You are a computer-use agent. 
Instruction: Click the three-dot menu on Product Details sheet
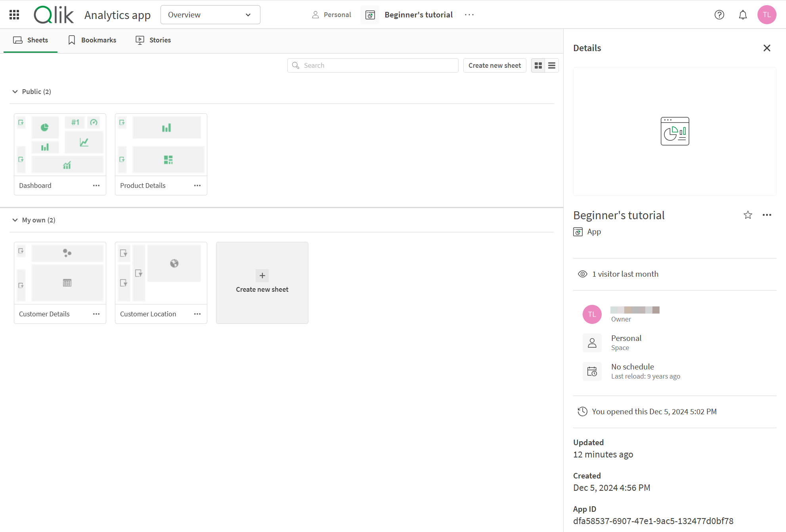pyautogui.click(x=198, y=185)
